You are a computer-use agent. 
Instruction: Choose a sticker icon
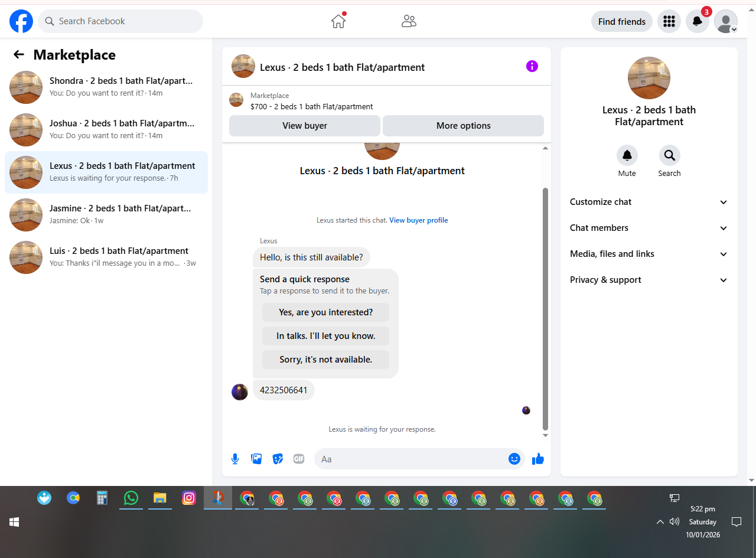point(278,459)
